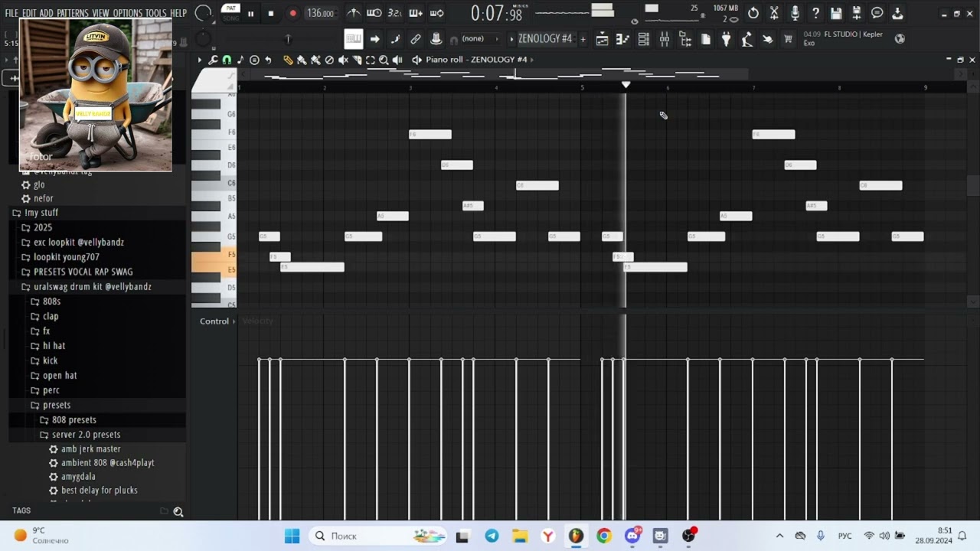
Task: Select the amb jerk master preset
Action: (90, 449)
